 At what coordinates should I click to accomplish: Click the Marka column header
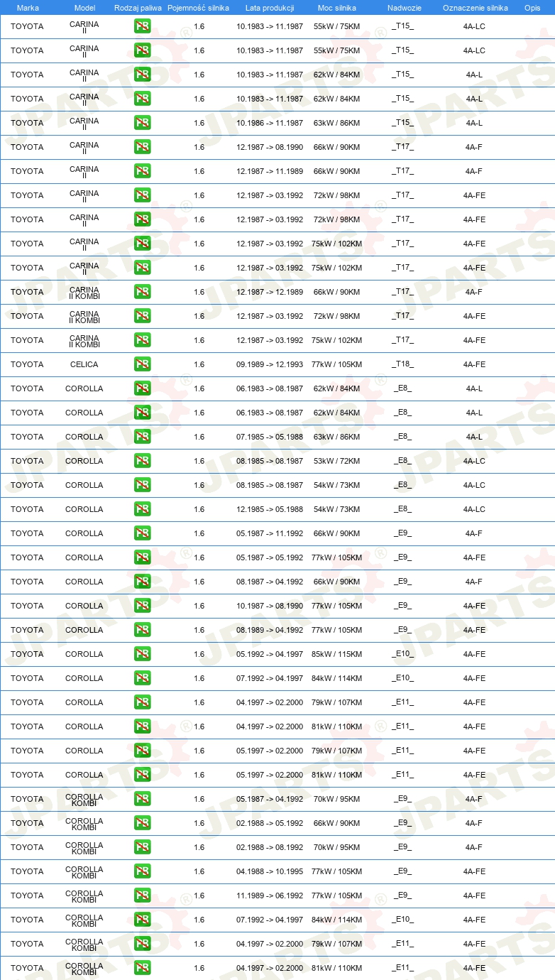tap(28, 8)
